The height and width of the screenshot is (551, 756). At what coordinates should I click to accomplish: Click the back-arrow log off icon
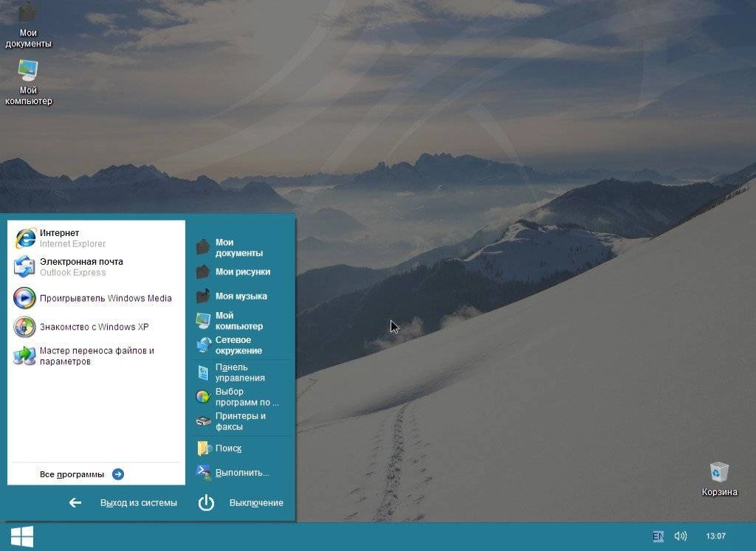[75, 503]
